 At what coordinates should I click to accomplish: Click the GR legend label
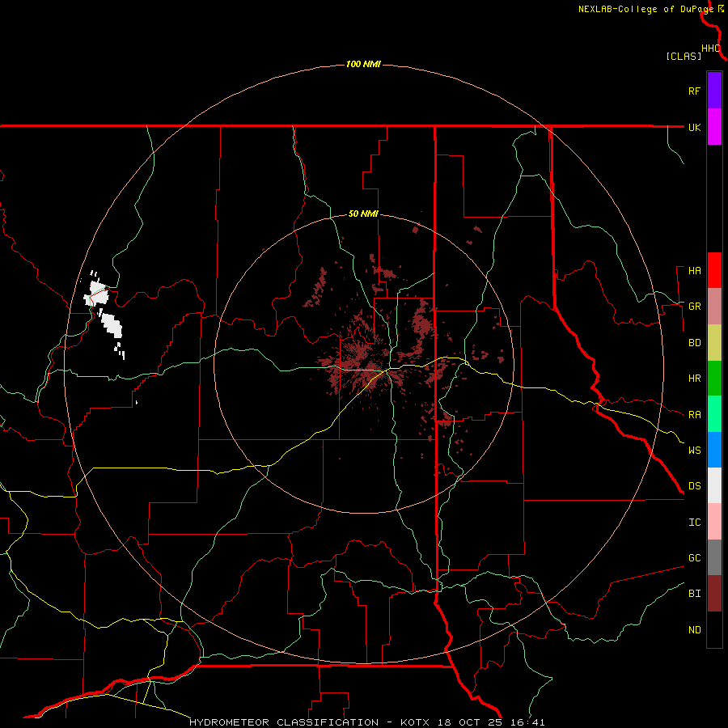click(694, 307)
